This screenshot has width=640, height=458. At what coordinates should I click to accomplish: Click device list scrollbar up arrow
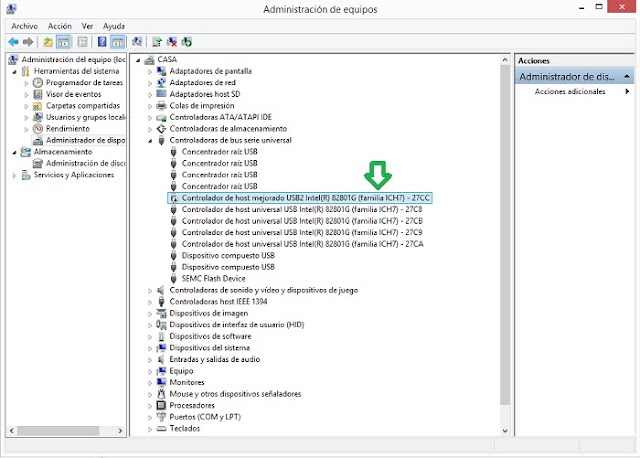[505, 60]
